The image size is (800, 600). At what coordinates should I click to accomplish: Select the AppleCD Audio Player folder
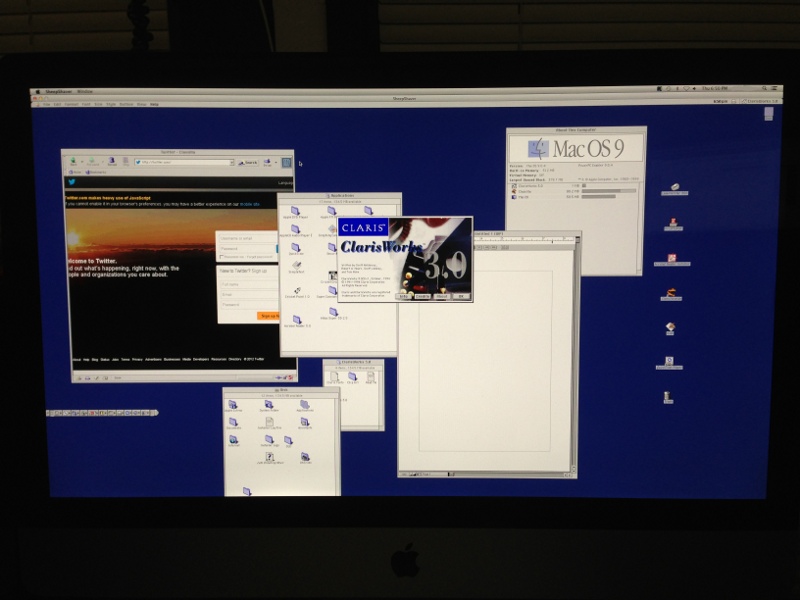point(295,229)
